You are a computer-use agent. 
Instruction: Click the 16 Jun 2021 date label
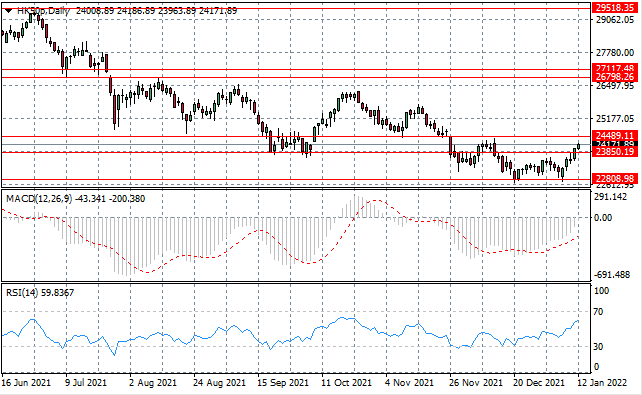(27, 383)
